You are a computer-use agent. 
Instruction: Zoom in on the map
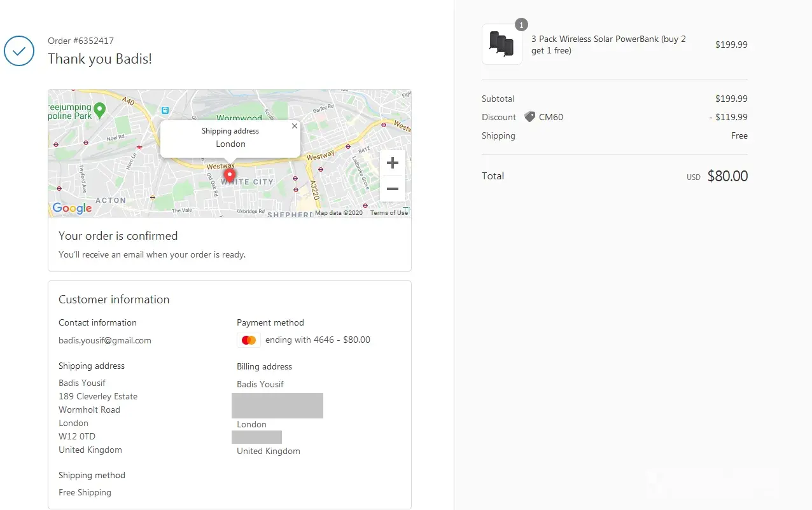pyautogui.click(x=392, y=163)
